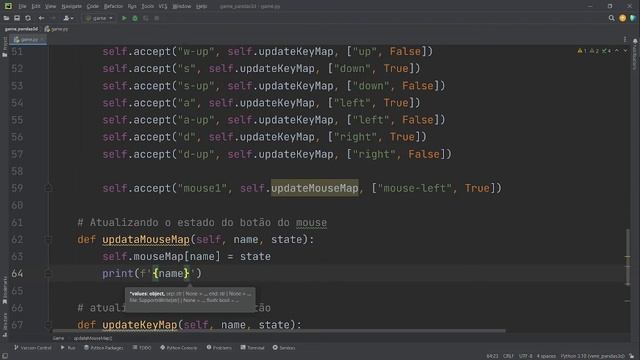The width and height of the screenshot is (640, 360).
Task: Open the File menu
Action: 22,6
